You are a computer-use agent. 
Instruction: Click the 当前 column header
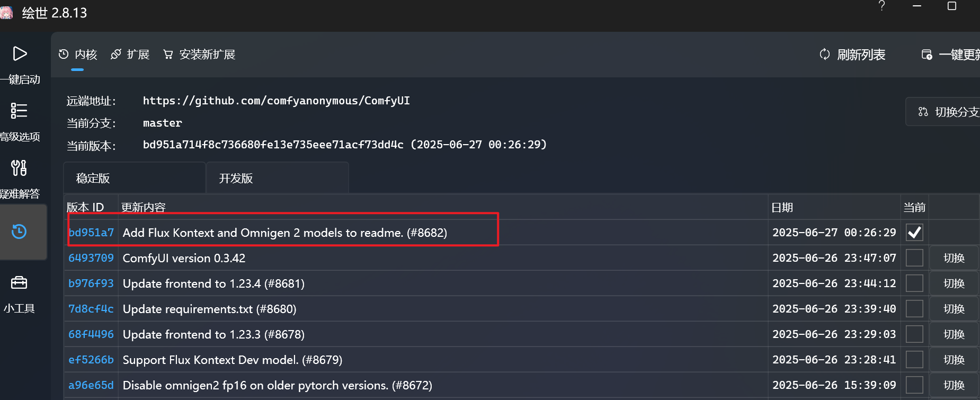tap(914, 207)
